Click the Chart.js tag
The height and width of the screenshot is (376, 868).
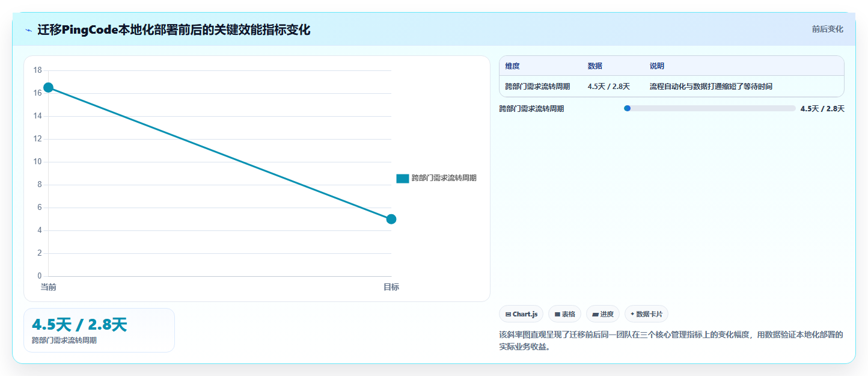[521, 314]
